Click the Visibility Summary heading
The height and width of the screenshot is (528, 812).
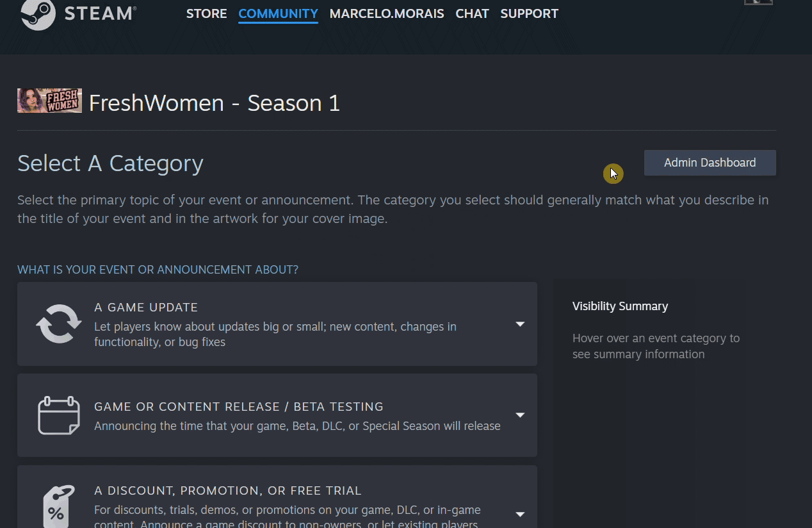pos(620,306)
